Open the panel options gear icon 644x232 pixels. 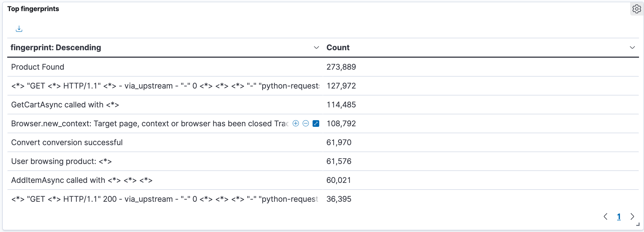point(637,9)
